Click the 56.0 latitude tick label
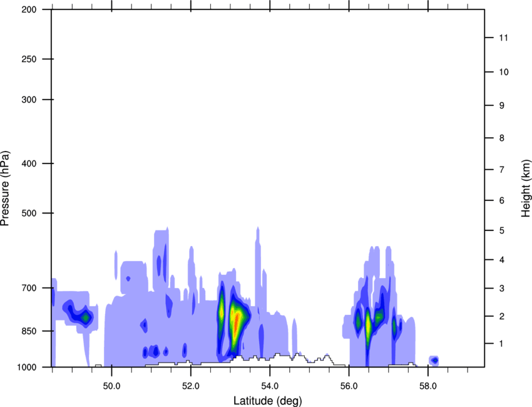 349,386
